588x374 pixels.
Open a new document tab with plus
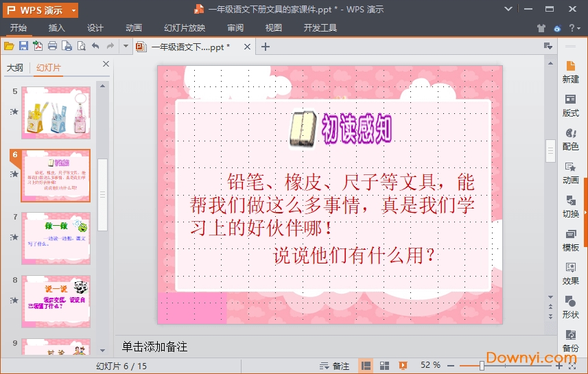266,47
